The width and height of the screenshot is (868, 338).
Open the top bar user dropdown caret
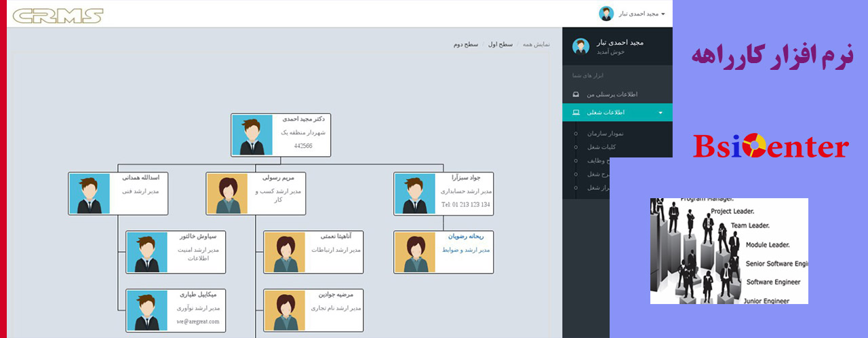[663, 14]
